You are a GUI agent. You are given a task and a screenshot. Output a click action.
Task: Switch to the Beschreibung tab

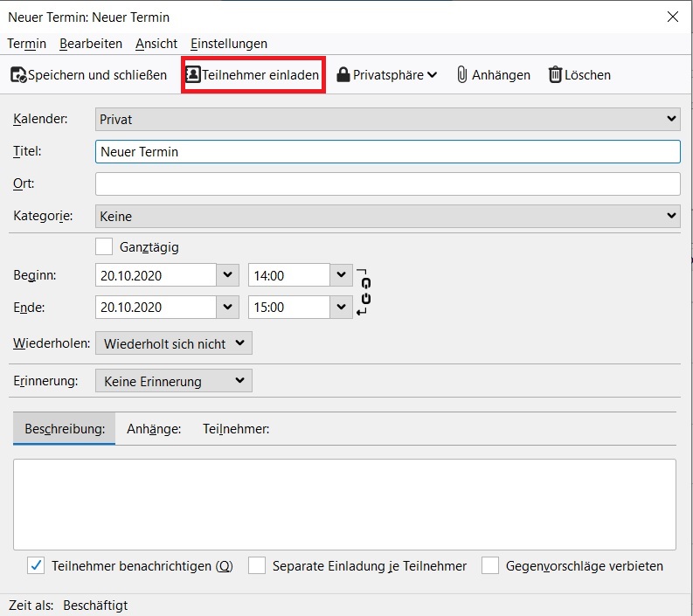(65, 429)
